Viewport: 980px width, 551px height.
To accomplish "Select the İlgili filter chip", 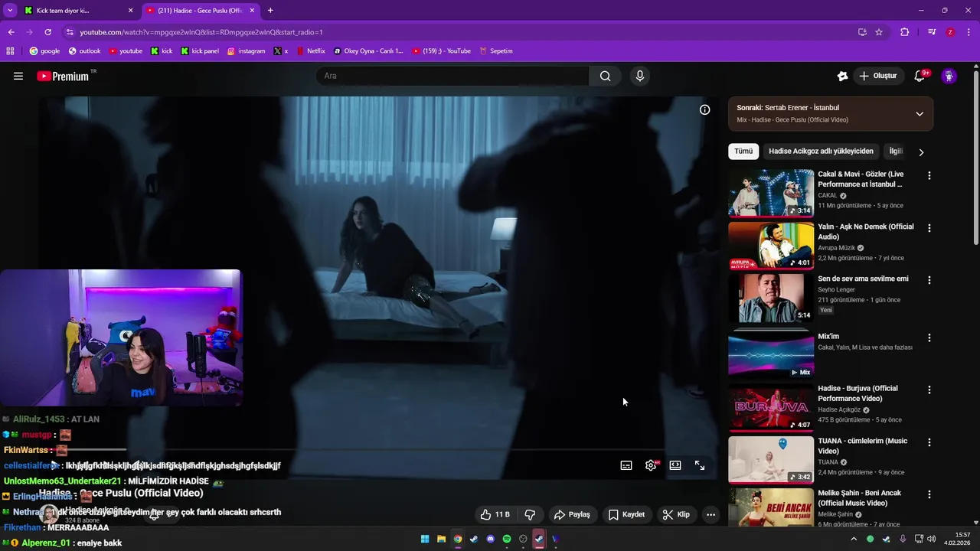I will (x=895, y=152).
